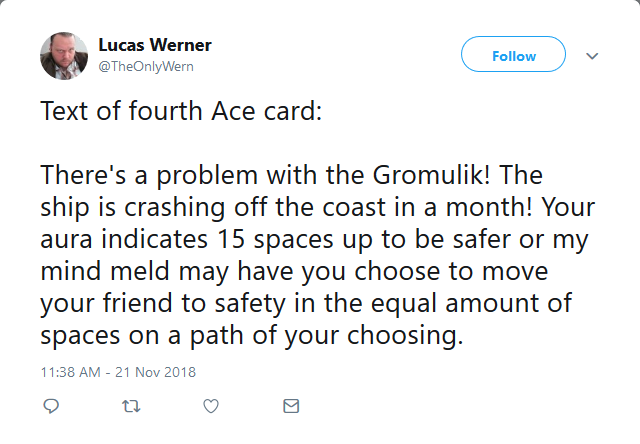
Task: Visit the @TheOnlyWern handle link
Action: point(146,66)
